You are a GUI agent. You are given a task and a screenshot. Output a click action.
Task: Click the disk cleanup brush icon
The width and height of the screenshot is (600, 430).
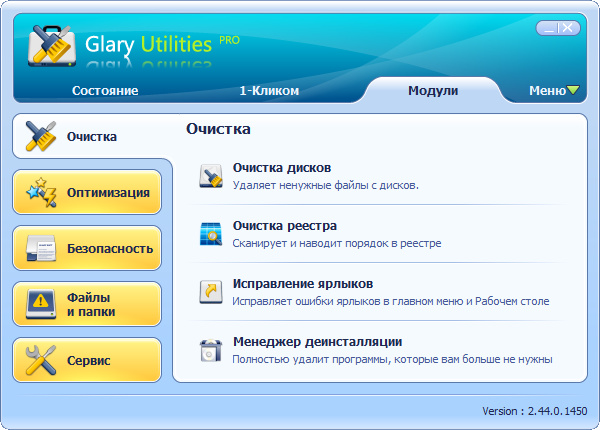211,177
